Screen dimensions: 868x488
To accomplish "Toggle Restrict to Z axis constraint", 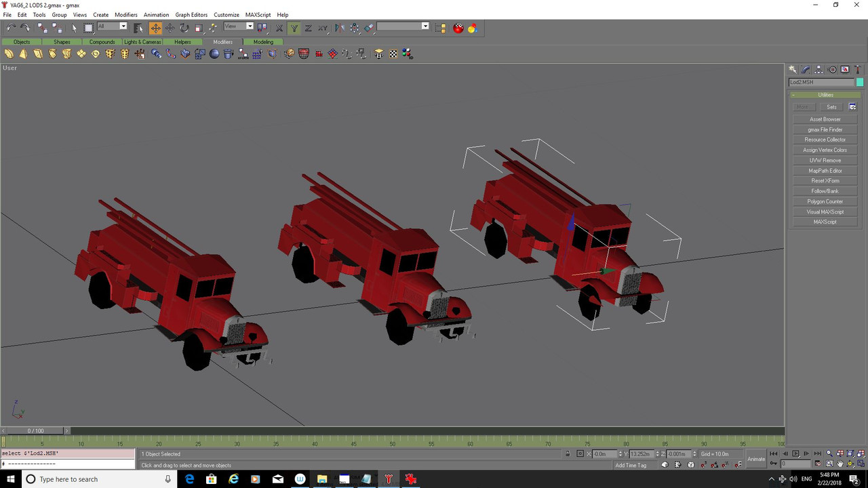I will 308,28.
